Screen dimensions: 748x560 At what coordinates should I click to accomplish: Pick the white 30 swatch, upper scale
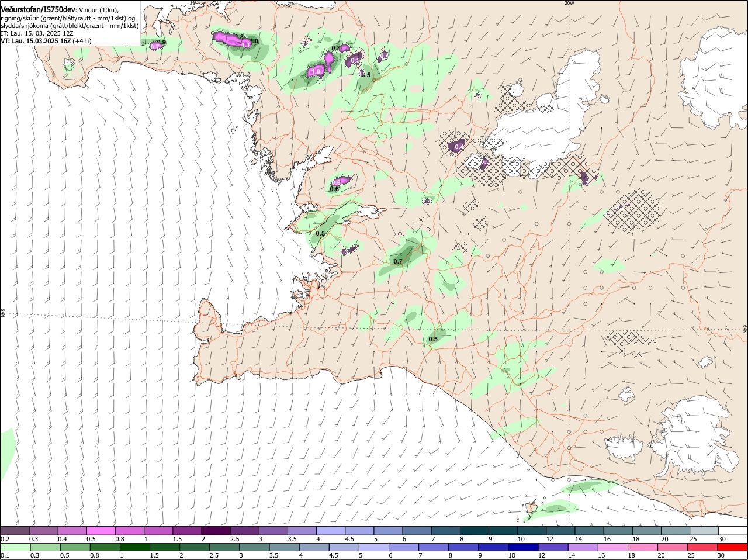[734, 530]
